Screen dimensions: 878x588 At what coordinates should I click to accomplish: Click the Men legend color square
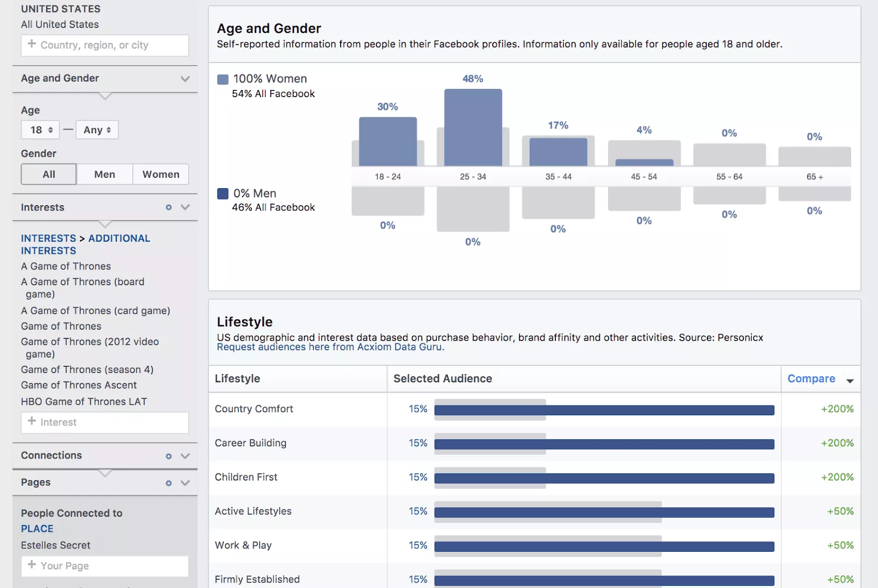click(223, 194)
